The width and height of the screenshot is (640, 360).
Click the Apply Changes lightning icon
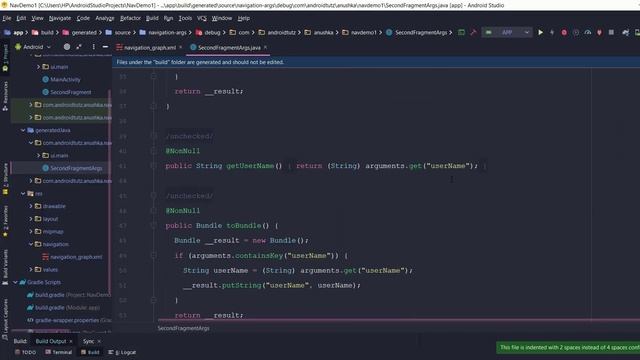(x=552, y=32)
